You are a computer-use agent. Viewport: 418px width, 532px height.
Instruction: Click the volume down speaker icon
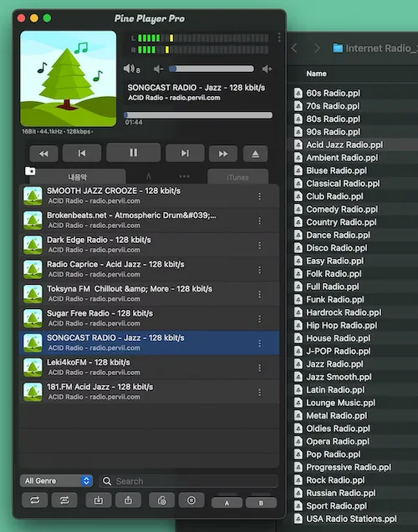pos(158,69)
